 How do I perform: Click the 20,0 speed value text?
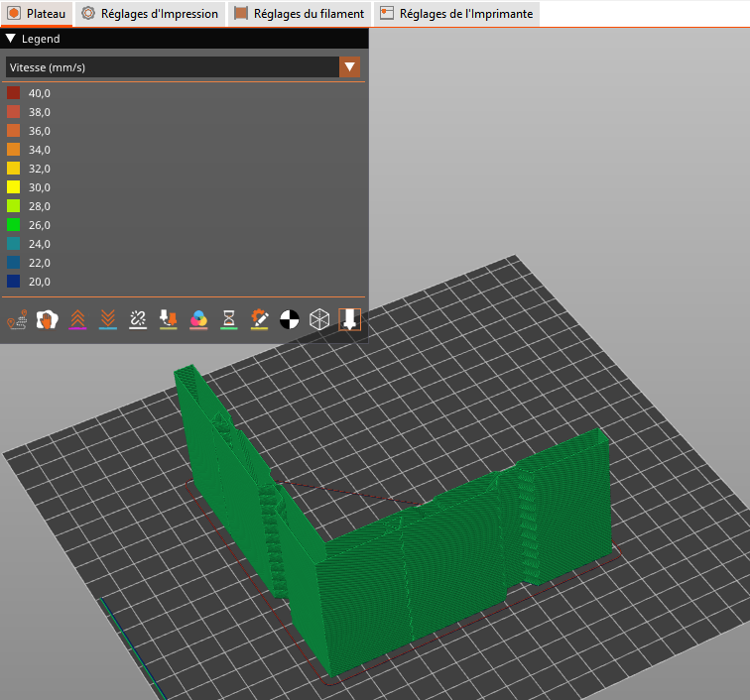40,282
